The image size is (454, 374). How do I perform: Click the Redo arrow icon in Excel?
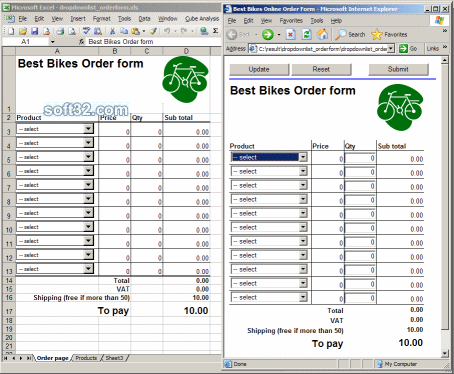[x=184, y=31]
